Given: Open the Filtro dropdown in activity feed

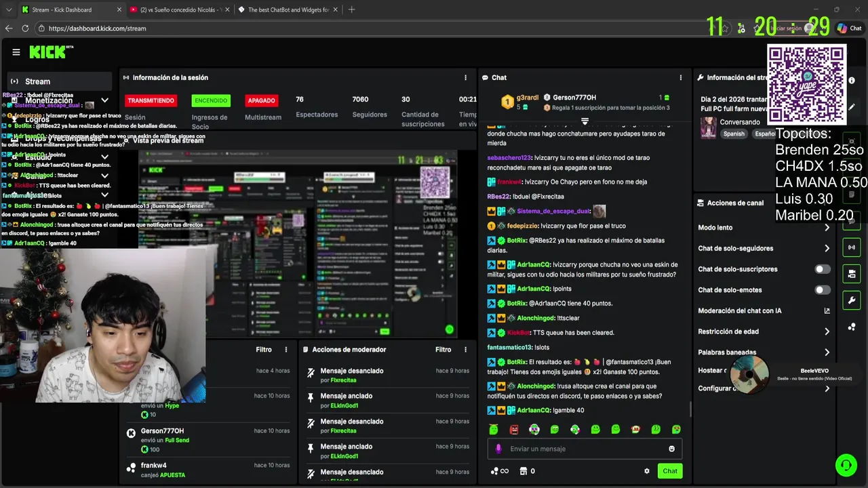Looking at the screenshot, I should click(264, 350).
